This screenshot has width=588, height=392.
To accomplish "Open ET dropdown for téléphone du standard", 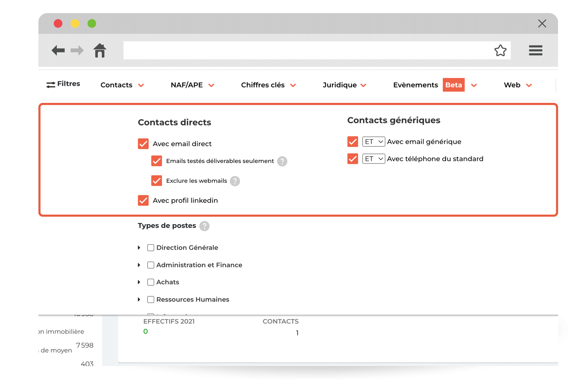I will [374, 159].
